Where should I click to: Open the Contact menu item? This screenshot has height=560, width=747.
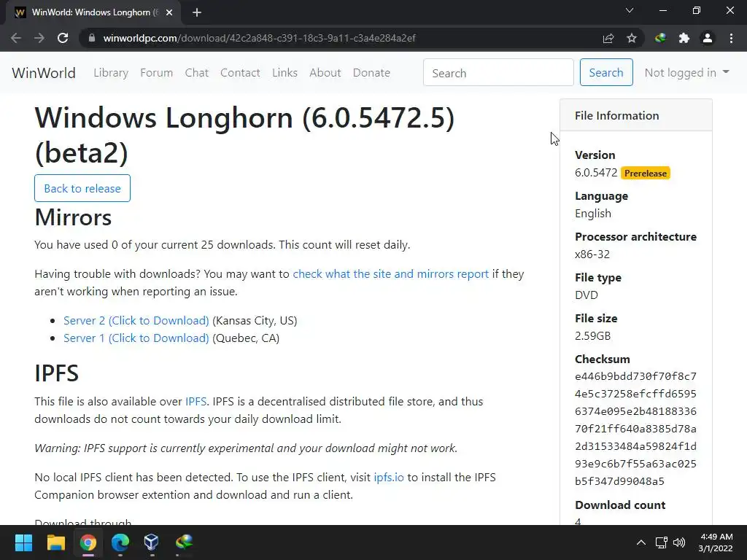(x=240, y=73)
